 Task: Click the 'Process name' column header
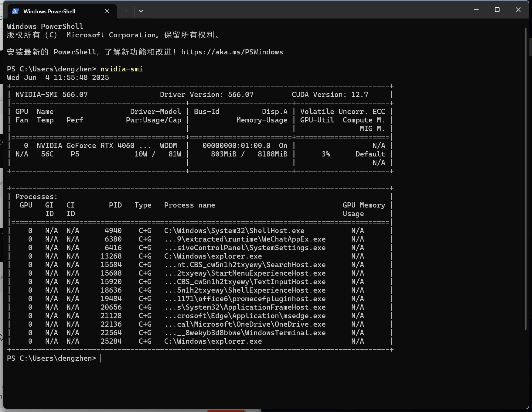click(x=190, y=205)
